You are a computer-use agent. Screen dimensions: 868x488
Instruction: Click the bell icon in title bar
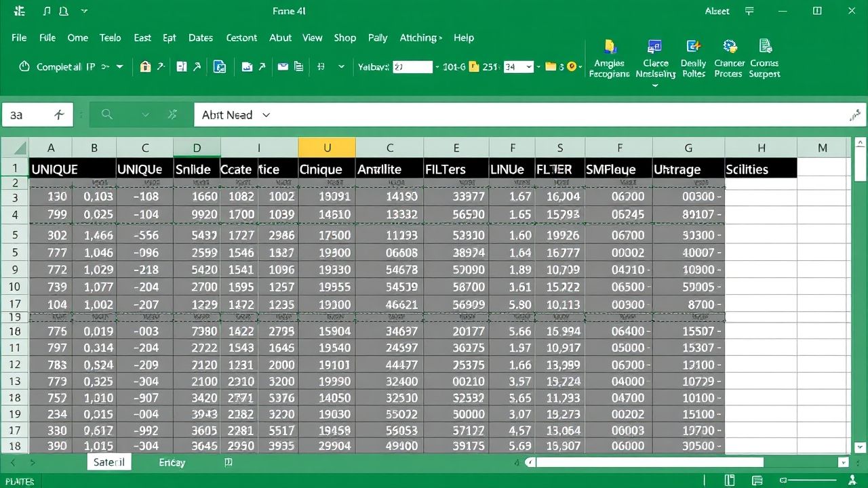tap(64, 11)
